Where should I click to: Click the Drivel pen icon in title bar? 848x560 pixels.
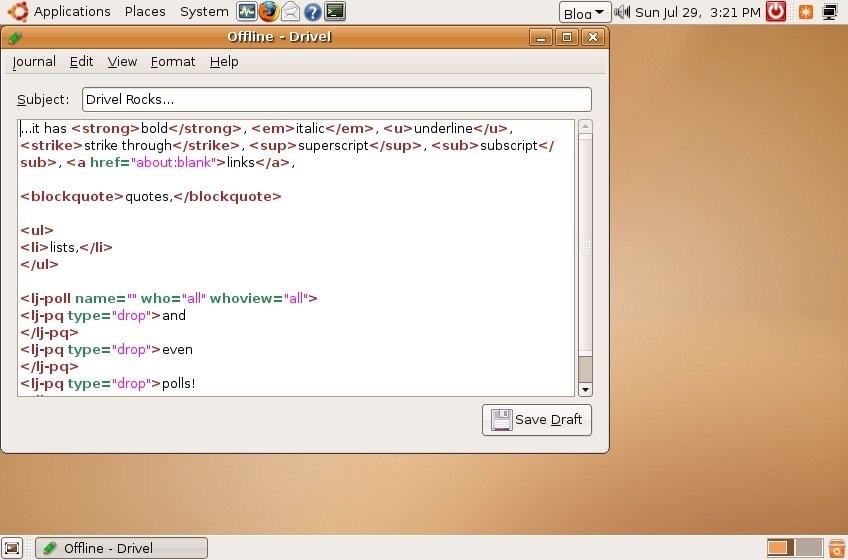click(15, 37)
